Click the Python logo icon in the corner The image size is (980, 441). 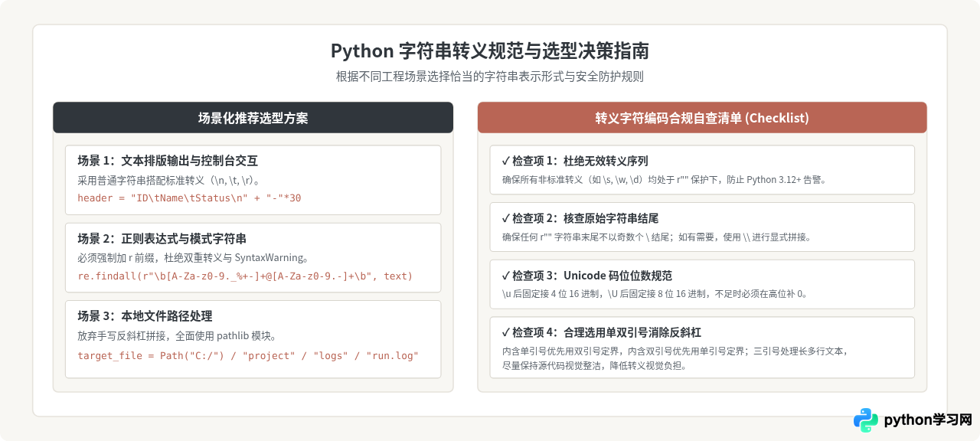click(866, 420)
